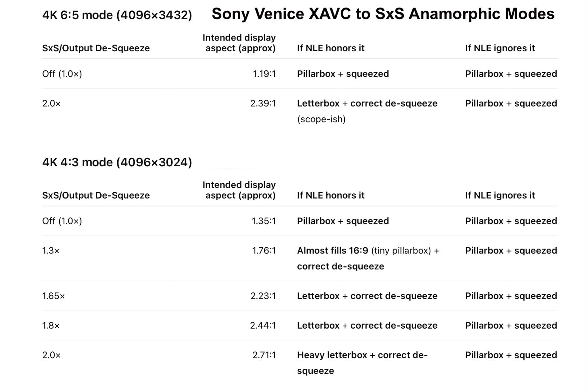
Task: Click second table's 'If NLE ignores it' header
Action: click(x=500, y=196)
